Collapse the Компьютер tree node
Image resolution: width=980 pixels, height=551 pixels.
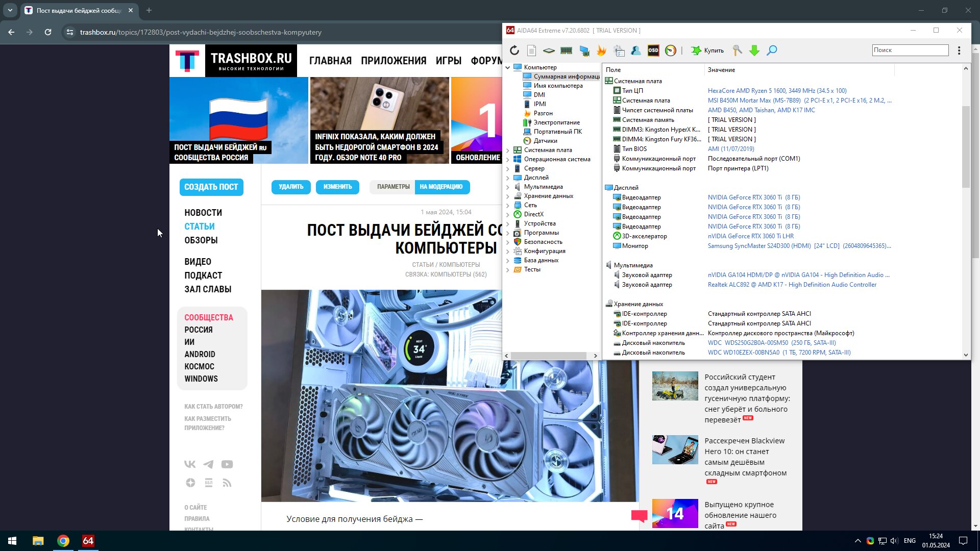(x=508, y=67)
